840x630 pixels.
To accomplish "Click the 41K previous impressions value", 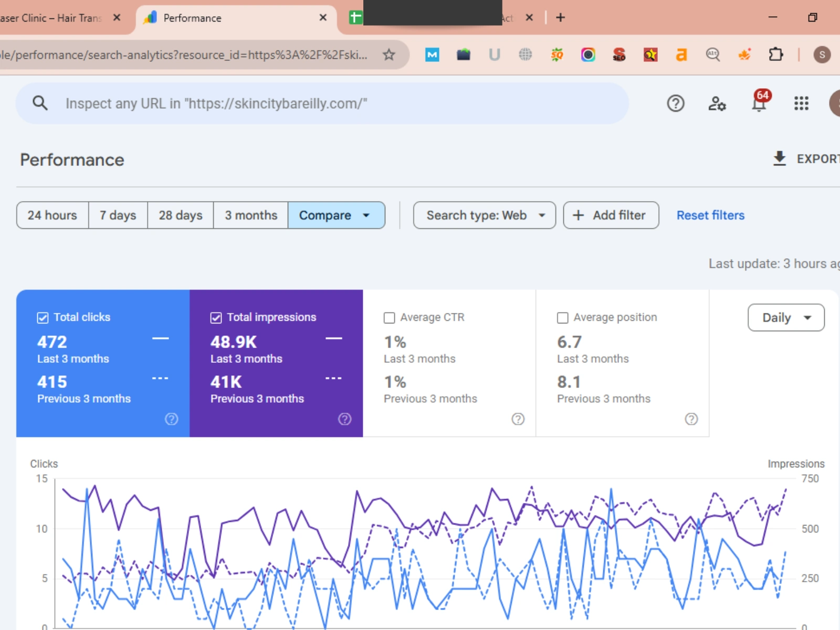I will pyautogui.click(x=226, y=382).
